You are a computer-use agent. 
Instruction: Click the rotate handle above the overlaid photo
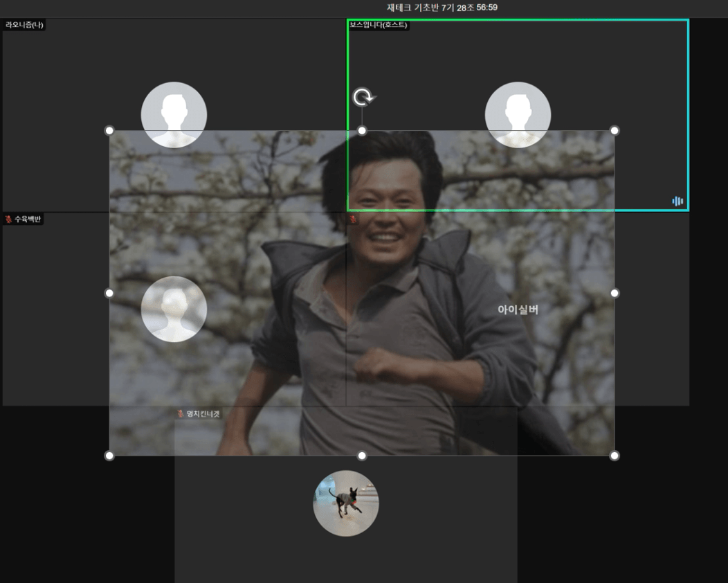pos(363,97)
